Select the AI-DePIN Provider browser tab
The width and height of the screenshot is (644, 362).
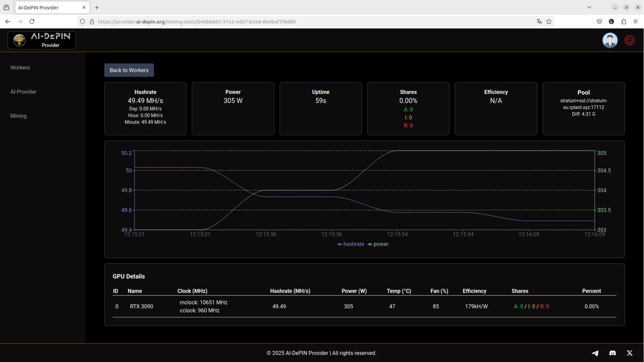(x=51, y=8)
